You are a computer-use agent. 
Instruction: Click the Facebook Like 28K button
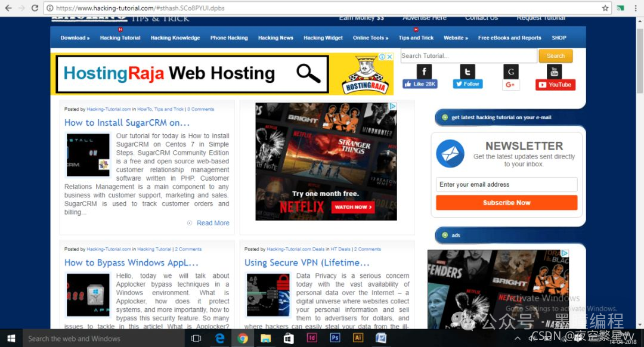tap(420, 84)
